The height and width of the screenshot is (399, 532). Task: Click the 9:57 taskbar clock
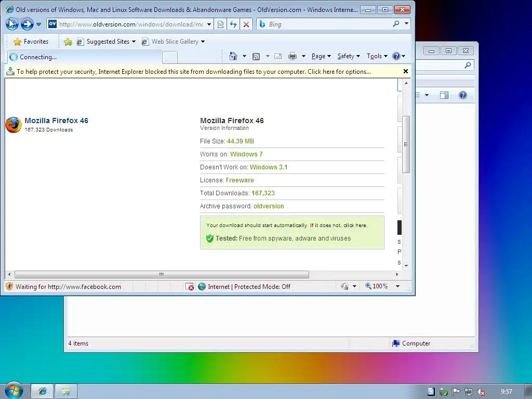click(x=506, y=392)
